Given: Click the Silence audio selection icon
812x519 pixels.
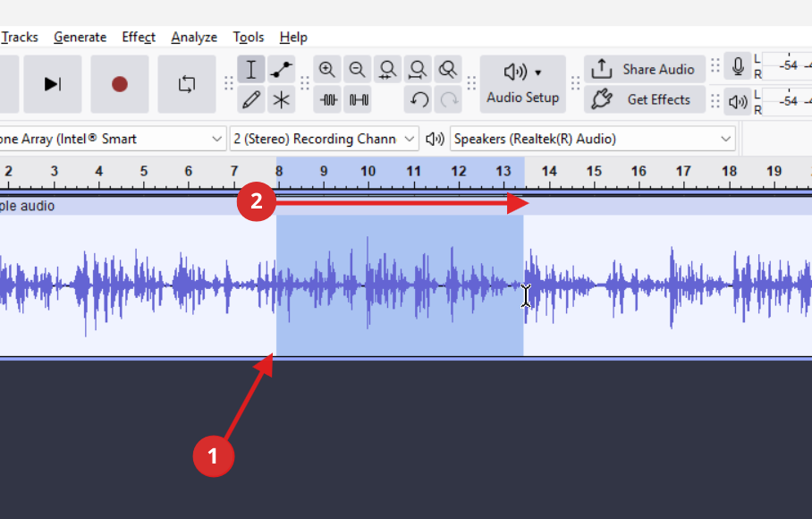Looking at the screenshot, I should pyautogui.click(x=359, y=99).
